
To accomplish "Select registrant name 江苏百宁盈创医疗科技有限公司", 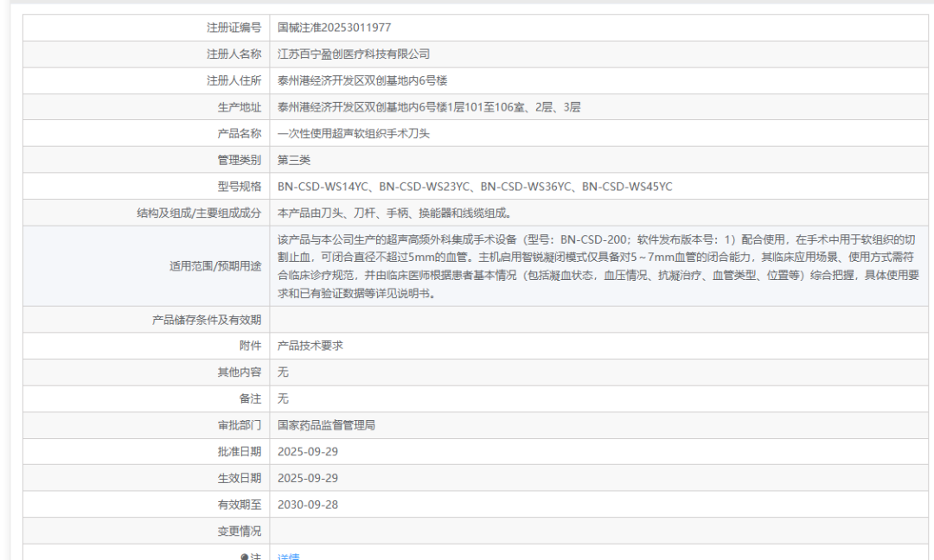I will 353,54.
